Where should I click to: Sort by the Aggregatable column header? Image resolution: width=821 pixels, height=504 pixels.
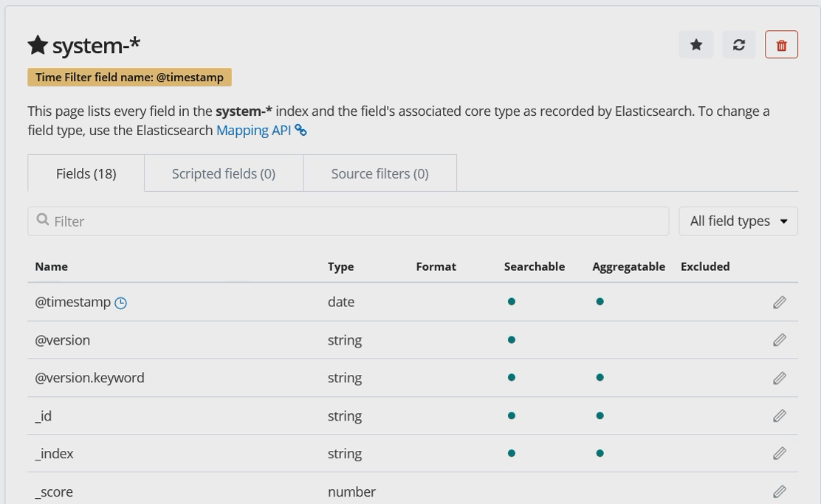tap(628, 267)
